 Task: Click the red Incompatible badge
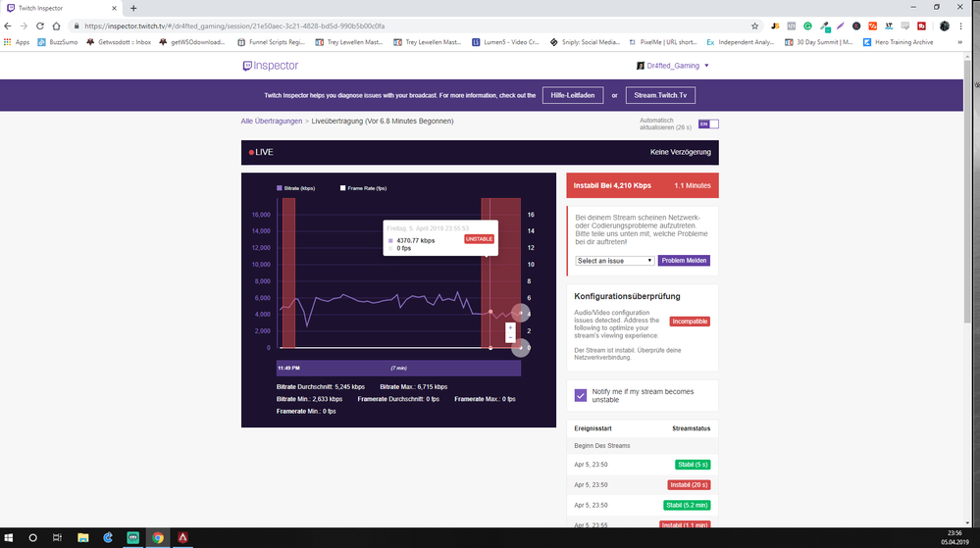[690, 322]
